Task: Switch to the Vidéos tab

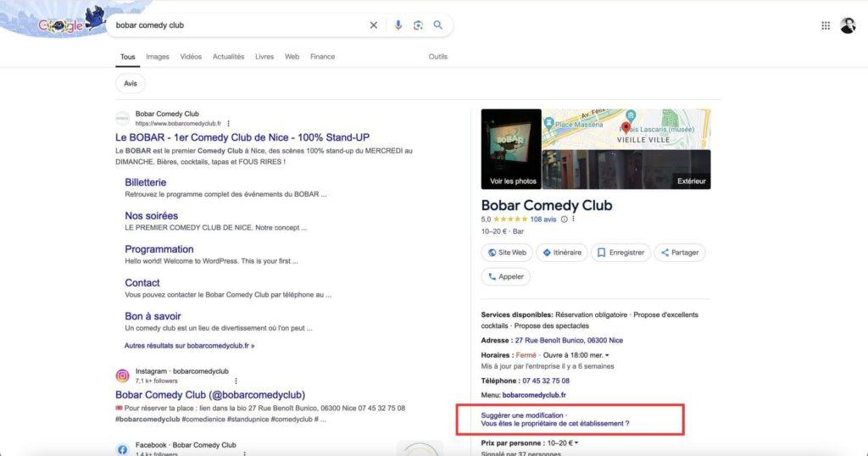Action: 191,57
